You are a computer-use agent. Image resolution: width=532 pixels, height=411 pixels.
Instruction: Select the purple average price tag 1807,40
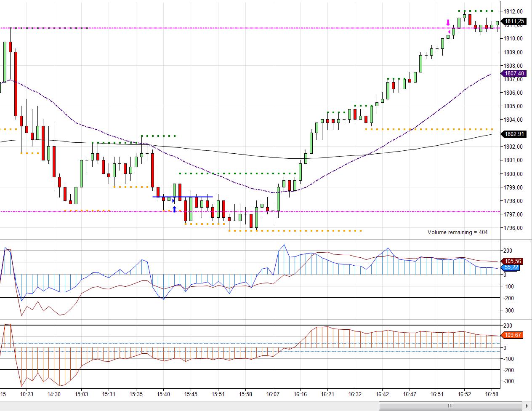click(513, 74)
